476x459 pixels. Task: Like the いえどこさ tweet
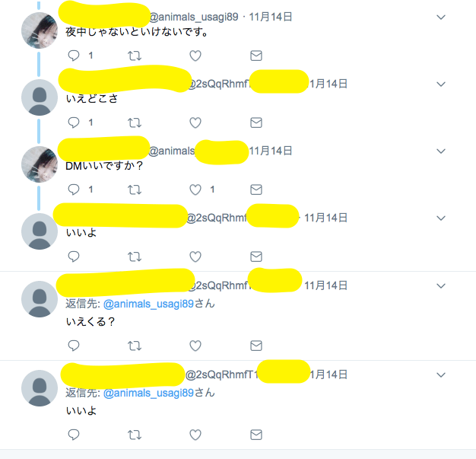[195, 123]
